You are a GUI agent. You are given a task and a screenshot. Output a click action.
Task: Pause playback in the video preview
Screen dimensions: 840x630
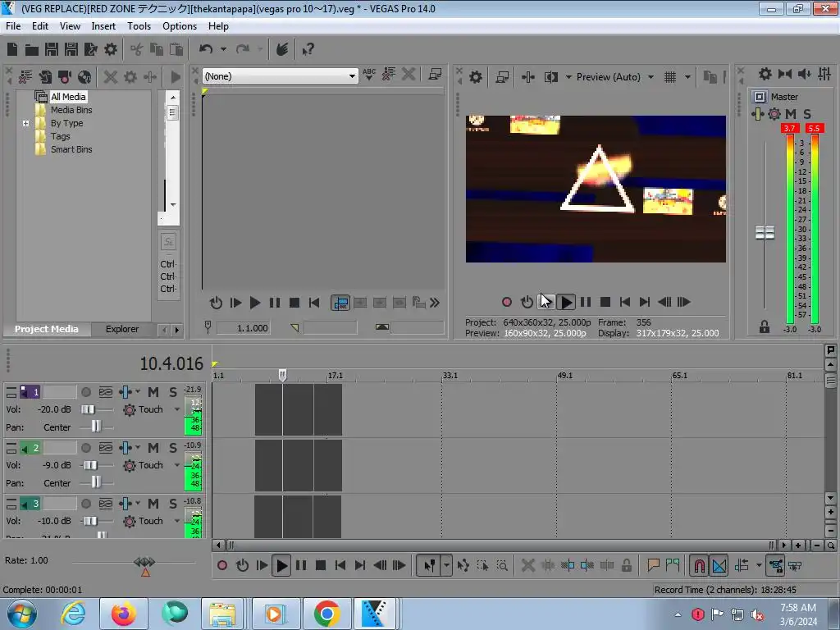click(586, 302)
